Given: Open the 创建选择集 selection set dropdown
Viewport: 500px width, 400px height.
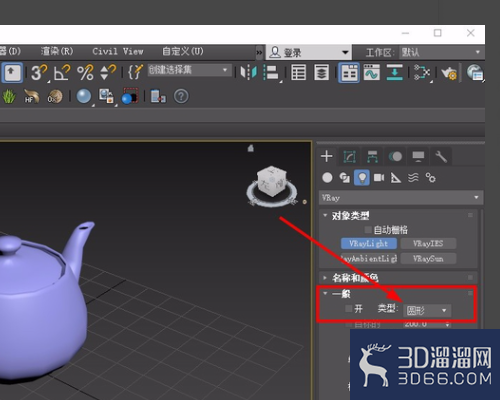Looking at the screenshot, I should click(x=189, y=70).
